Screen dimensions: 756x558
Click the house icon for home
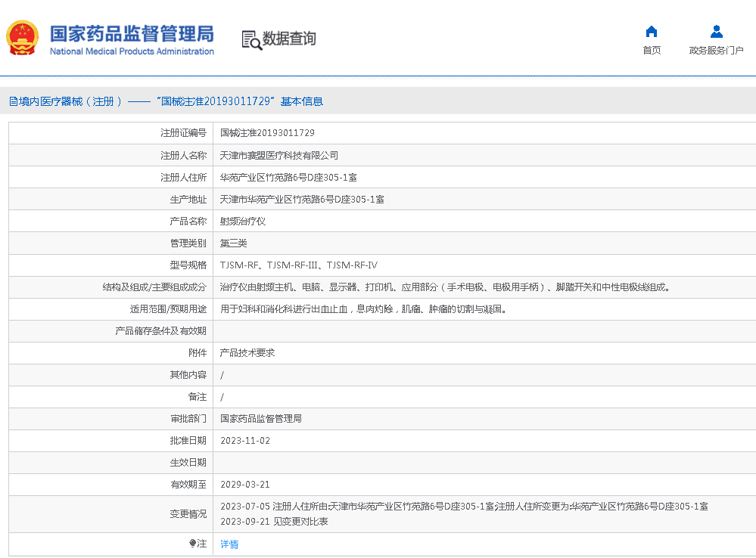(x=651, y=32)
